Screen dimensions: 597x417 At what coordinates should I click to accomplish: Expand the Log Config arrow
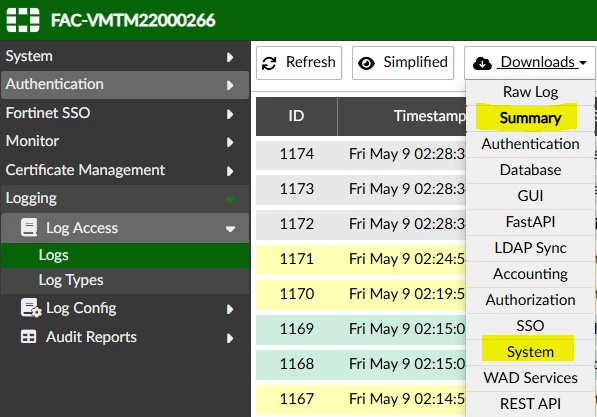coord(230,309)
